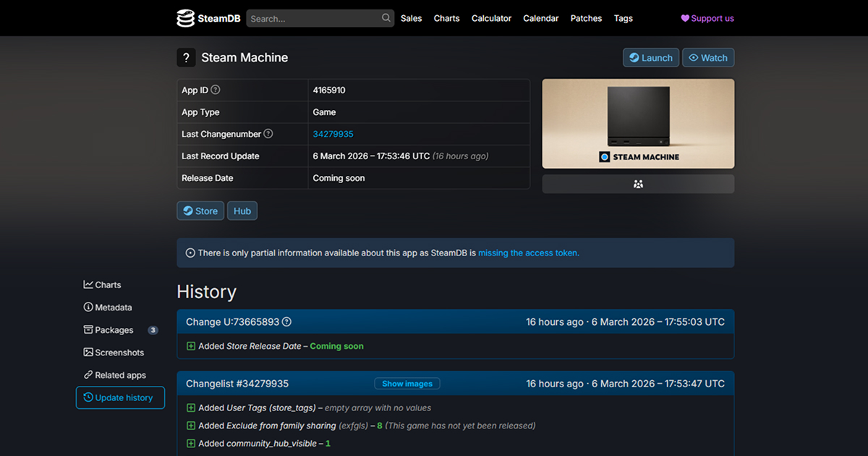Click the SteamDB logo icon
The width and height of the screenshot is (868, 456).
[x=186, y=18]
